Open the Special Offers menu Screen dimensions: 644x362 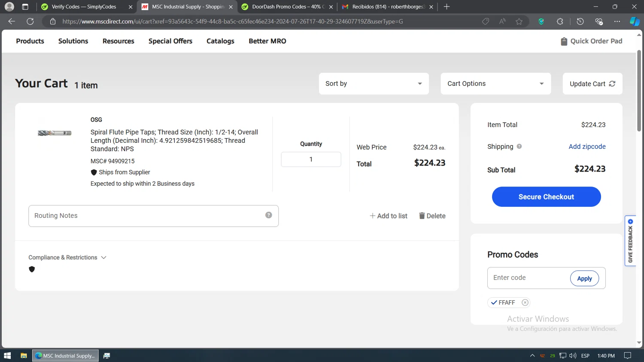tap(170, 41)
